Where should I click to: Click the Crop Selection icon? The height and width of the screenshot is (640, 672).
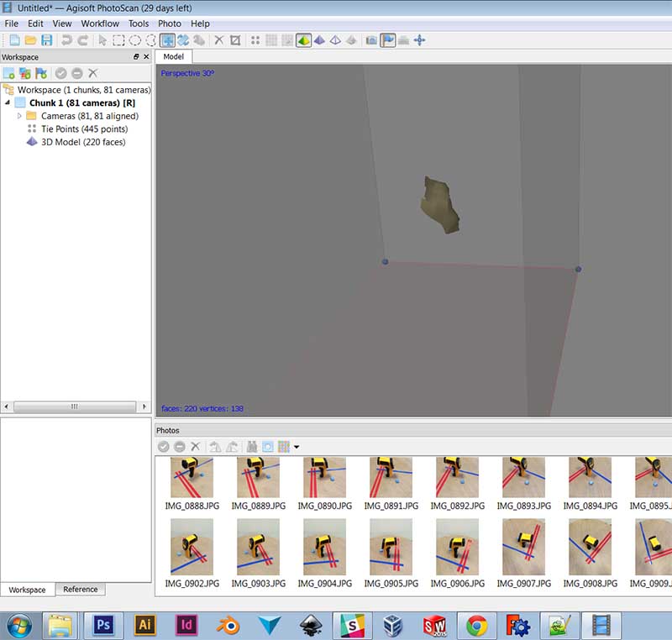235,40
